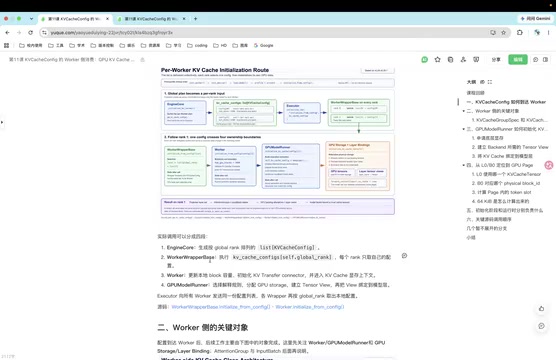Click the browser forward arrow
556x360 pixels.
click(x=19, y=33)
